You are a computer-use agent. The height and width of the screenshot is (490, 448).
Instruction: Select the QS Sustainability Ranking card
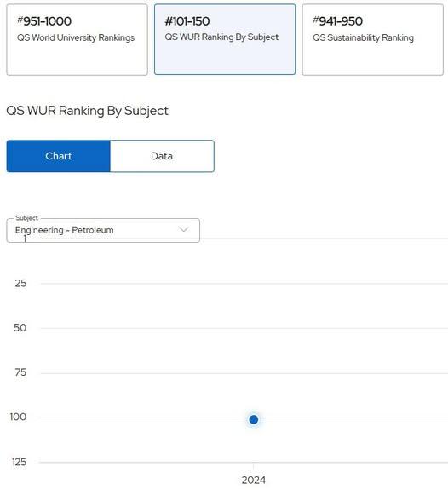[x=373, y=40]
